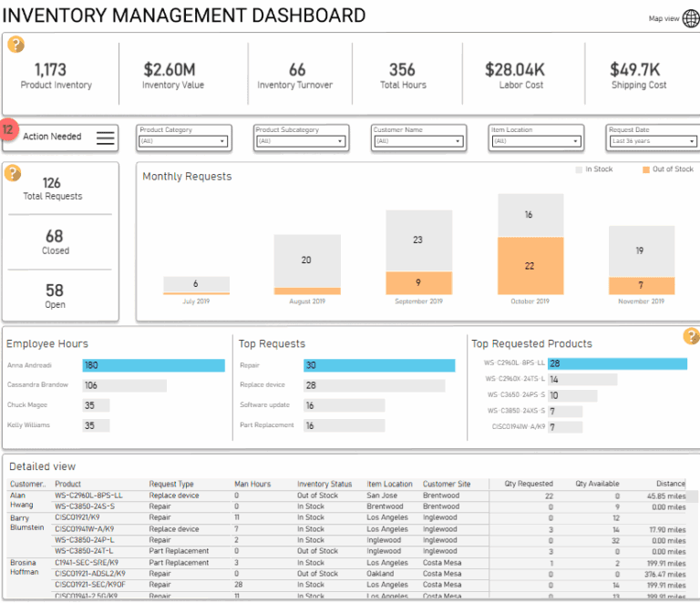Open the Request Date dropdown
This screenshot has height=603, width=700.
[654, 141]
